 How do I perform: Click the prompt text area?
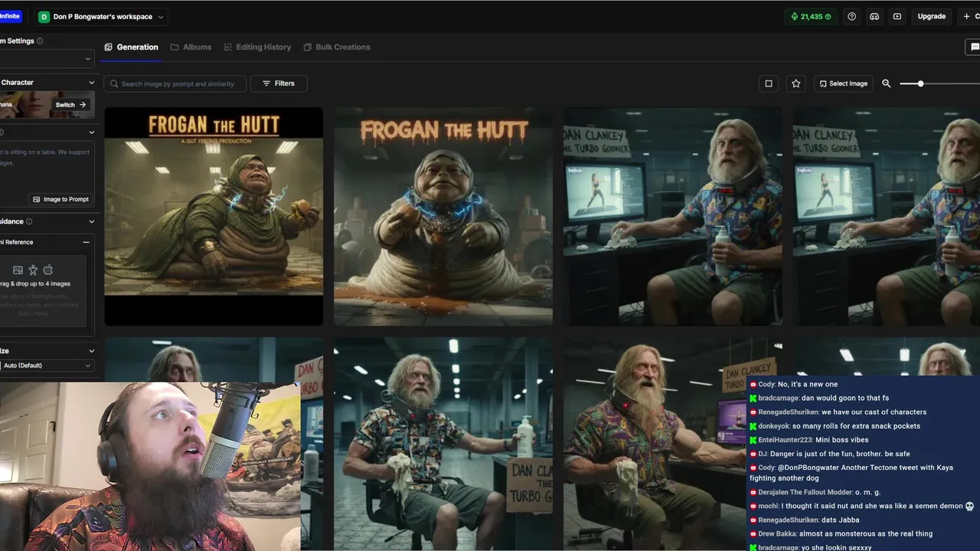point(46,165)
